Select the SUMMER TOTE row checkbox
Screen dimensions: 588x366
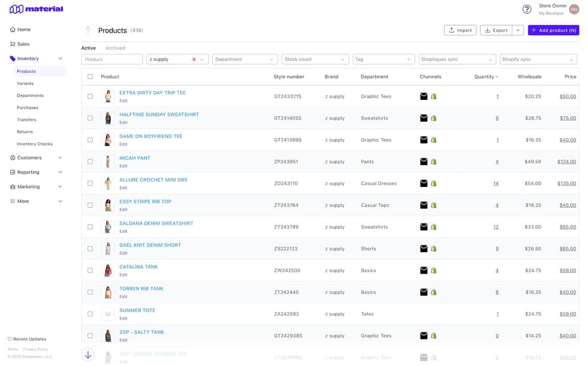[90, 314]
